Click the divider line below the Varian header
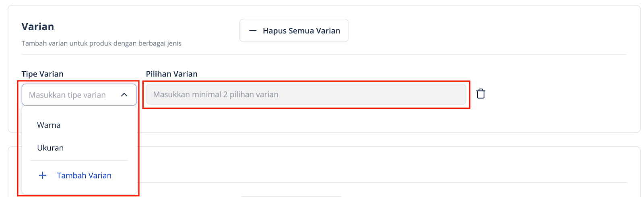Viewport: 644px width, 197px height. click(x=362, y=54)
